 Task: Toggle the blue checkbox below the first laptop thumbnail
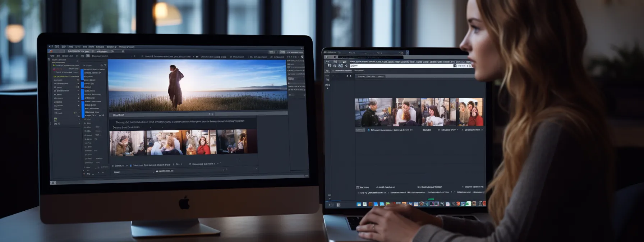click(368, 130)
